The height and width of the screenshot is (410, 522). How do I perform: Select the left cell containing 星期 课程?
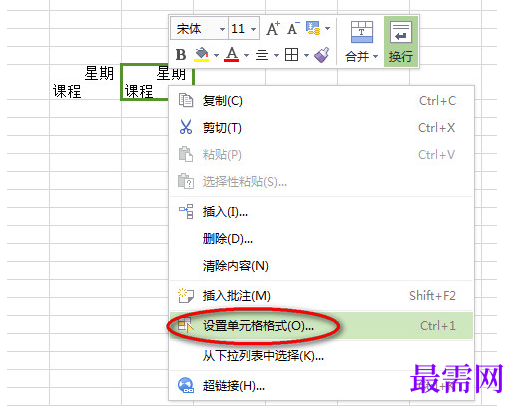pos(85,82)
